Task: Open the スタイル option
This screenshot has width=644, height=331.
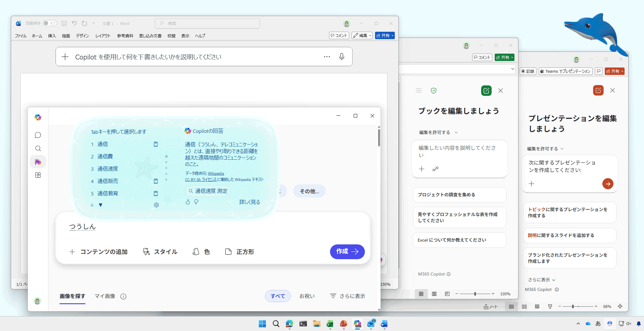Action: point(160,252)
